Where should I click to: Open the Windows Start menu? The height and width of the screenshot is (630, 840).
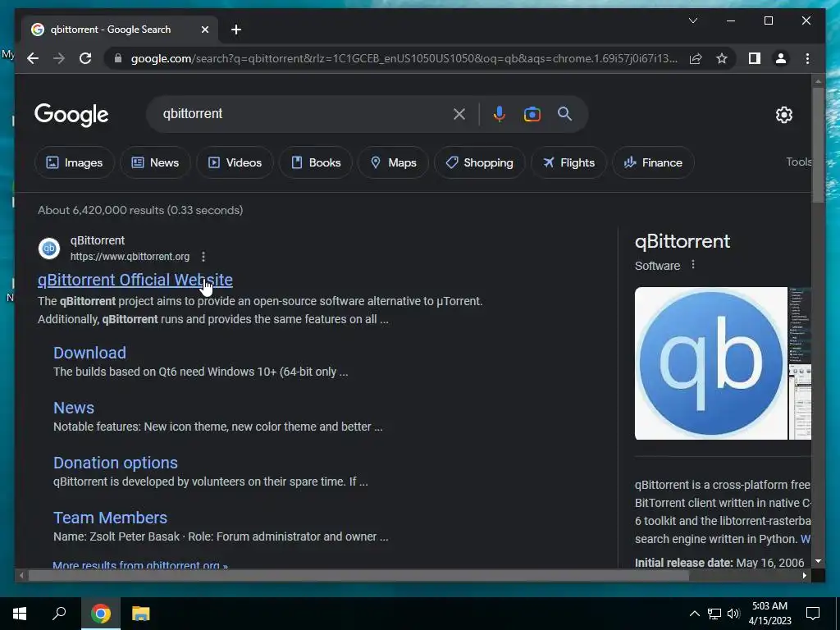click(x=20, y=614)
